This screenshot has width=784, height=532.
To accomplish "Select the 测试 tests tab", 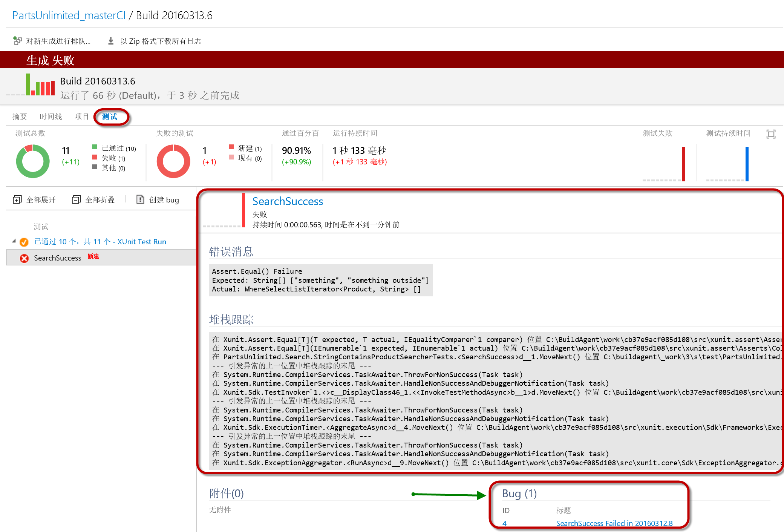I will (110, 117).
